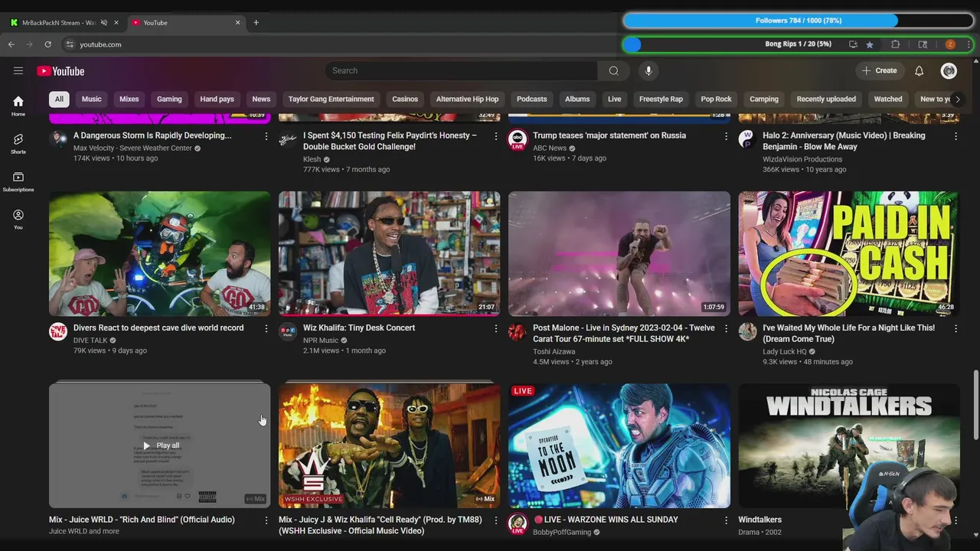Open Subscriptions from the sidebar
Image resolution: width=980 pixels, height=551 pixels.
18,181
